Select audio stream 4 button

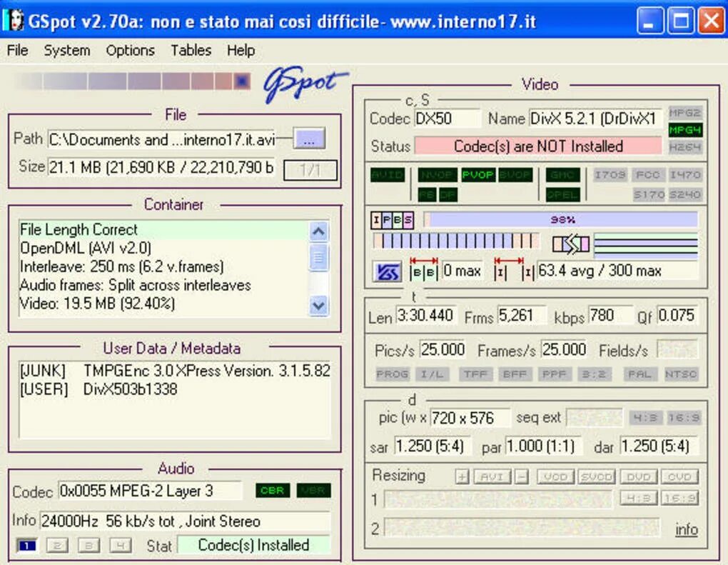pyautogui.click(x=120, y=546)
